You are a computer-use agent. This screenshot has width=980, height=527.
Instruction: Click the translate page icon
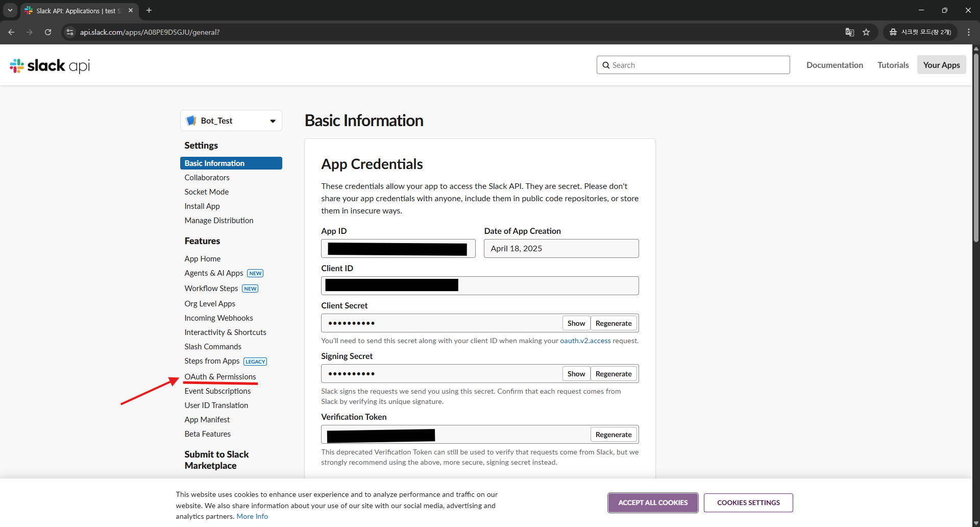pos(850,32)
